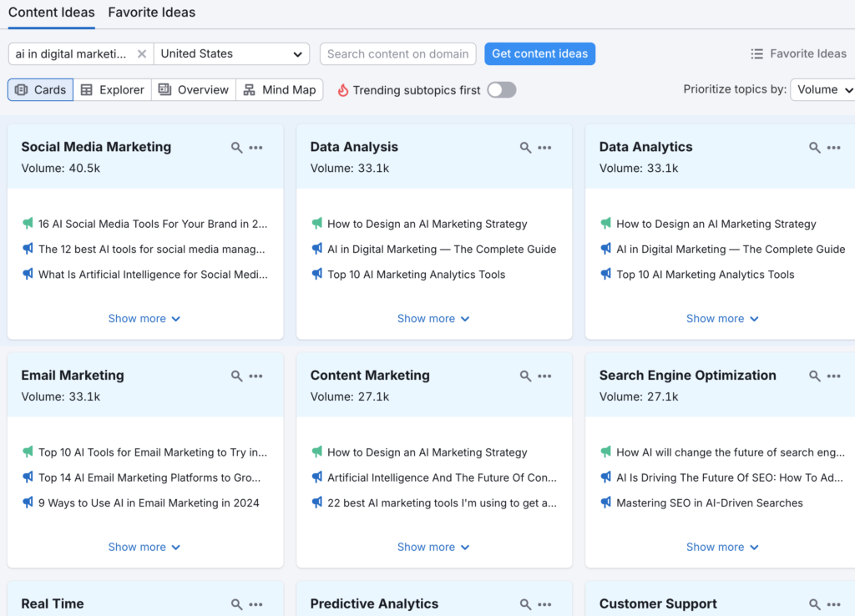Open the Overview view
Image resolution: width=855 pixels, height=616 pixels.
(x=193, y=89)
